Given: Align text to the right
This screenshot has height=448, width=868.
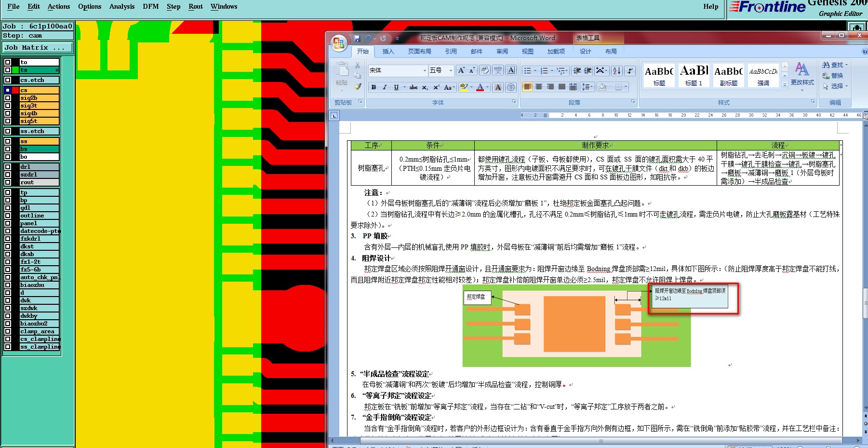Looking at the screenshot, I should tap(550, 87).
